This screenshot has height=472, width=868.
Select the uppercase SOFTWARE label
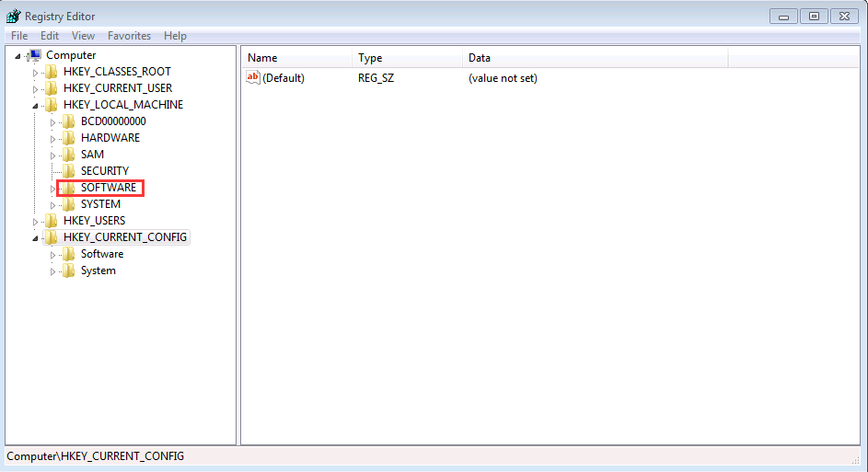click(x=109, y=188)
